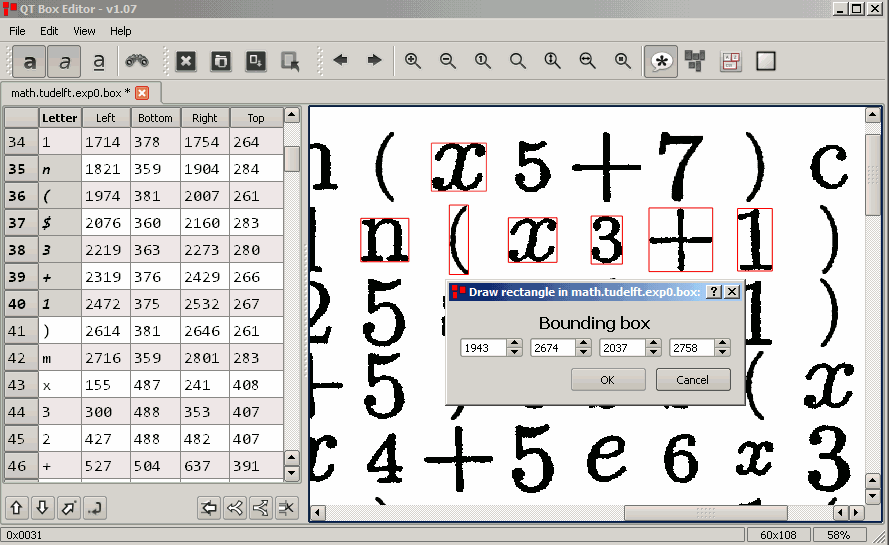Click the split box arrow icon

click(261, 508)
